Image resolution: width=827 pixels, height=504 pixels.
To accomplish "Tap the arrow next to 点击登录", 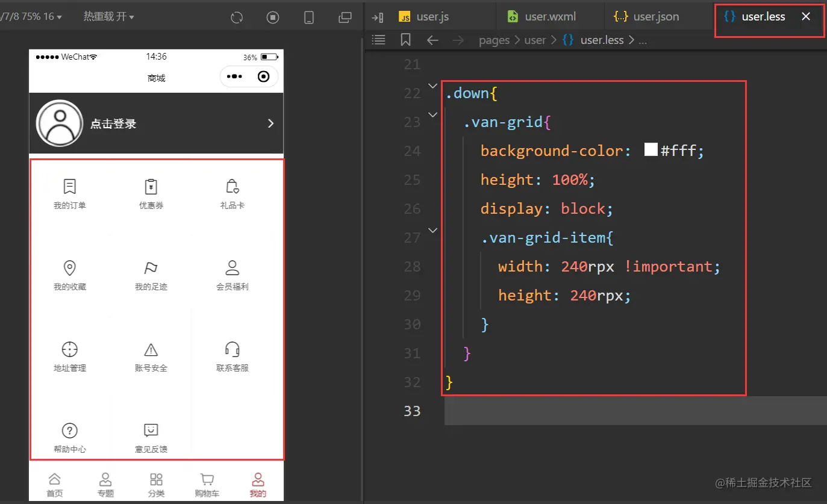I will (x=270, y=123).
